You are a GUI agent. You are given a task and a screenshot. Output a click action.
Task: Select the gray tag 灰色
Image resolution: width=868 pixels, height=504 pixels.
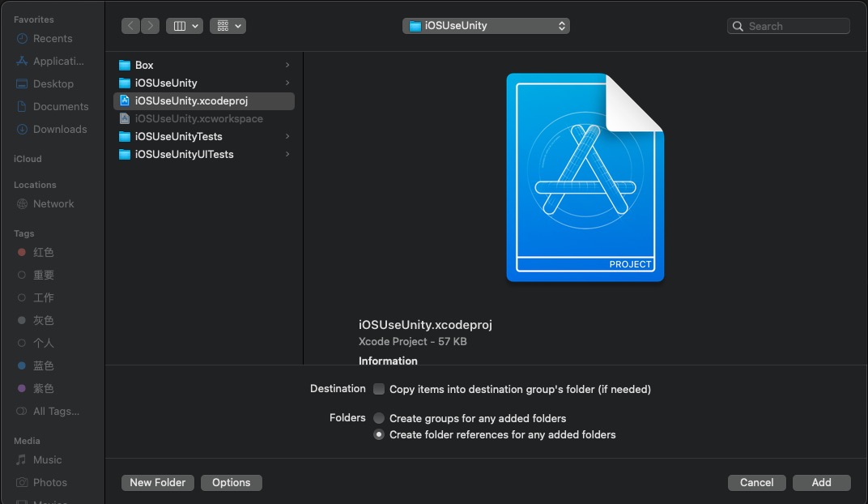43,320
